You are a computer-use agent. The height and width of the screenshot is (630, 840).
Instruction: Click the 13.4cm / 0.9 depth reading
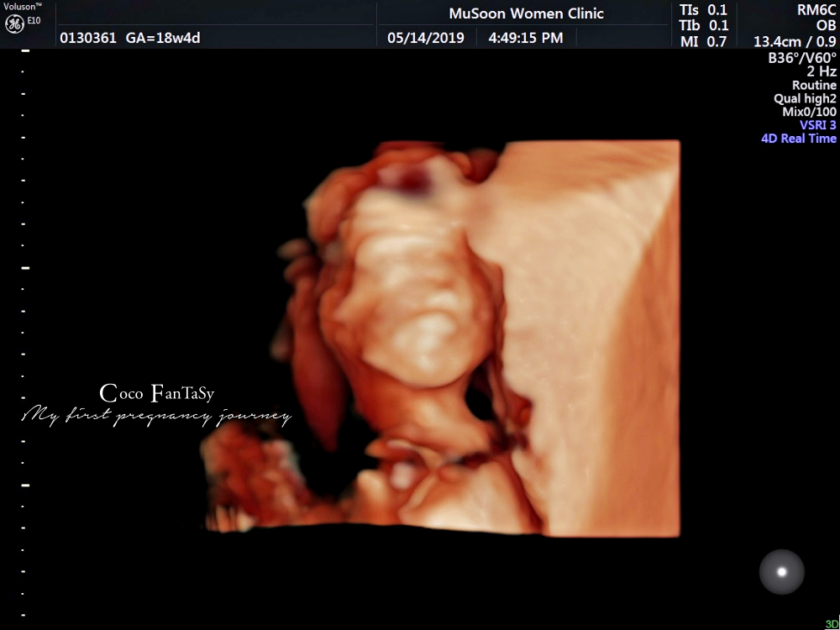[795, 41]
